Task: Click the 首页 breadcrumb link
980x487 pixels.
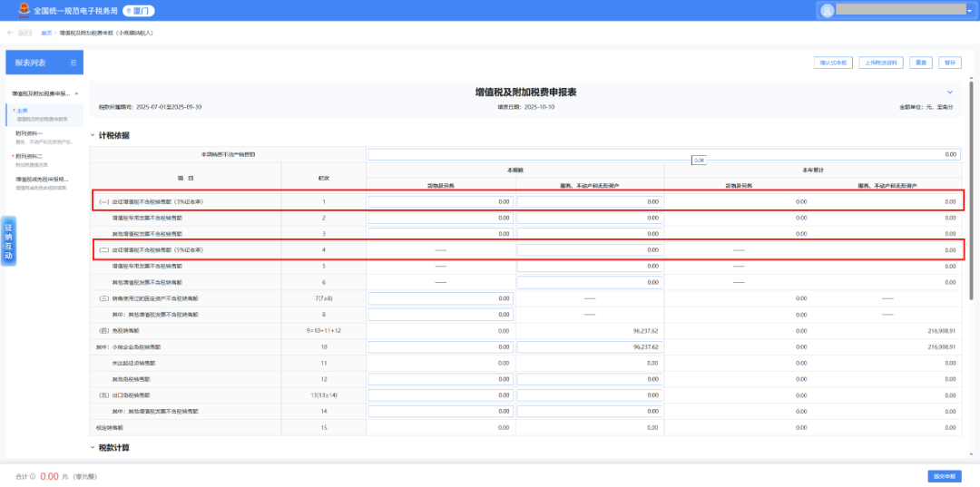Action: pos(46,33)
